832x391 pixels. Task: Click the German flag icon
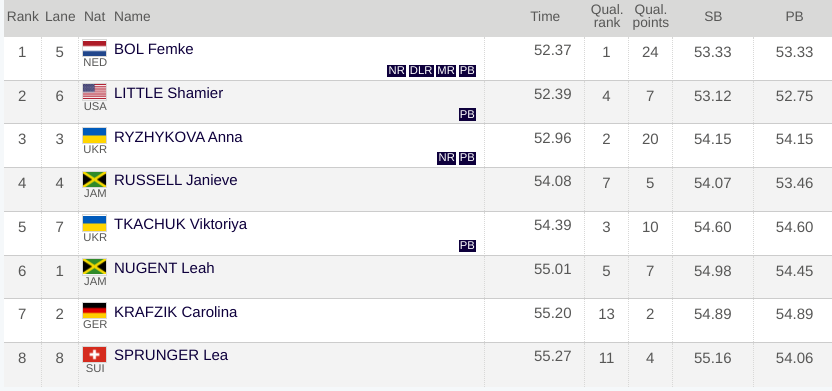pyautogui.click(x=94, y=311)
